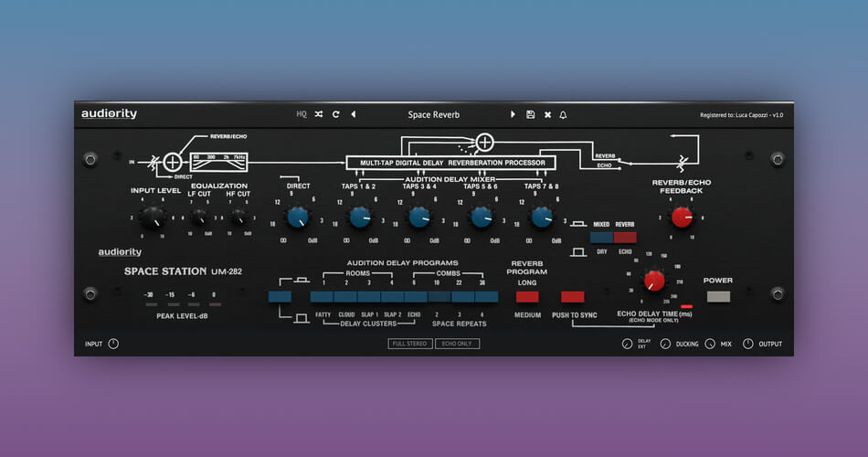Click the Reverb/Echo Feedback red knob
Viewport: 868px width, 457px height.
point(682,217)
